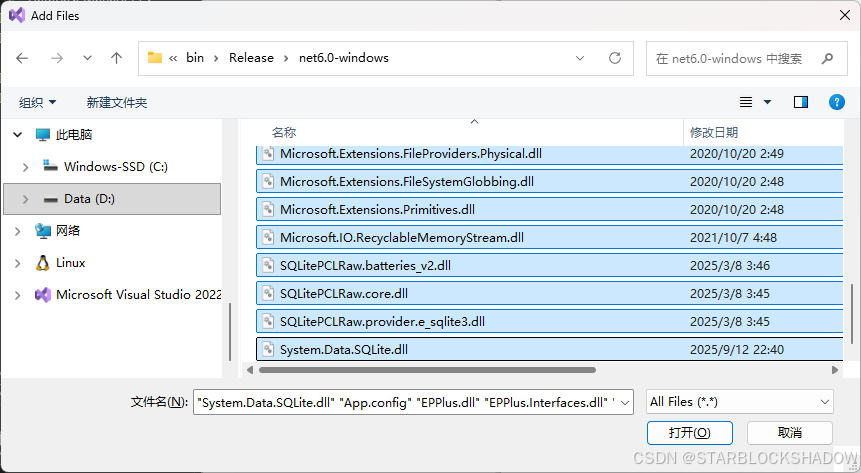Click the forward navigation arrow
The image size is (861, 473).
coord(57,58)
